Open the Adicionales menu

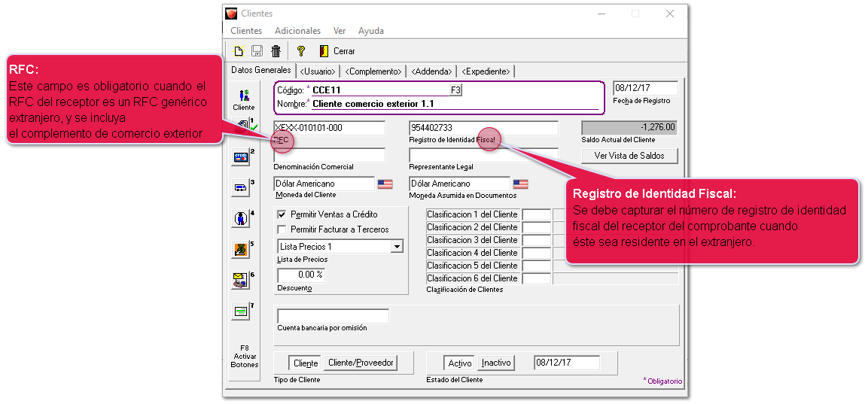[297, 31]
